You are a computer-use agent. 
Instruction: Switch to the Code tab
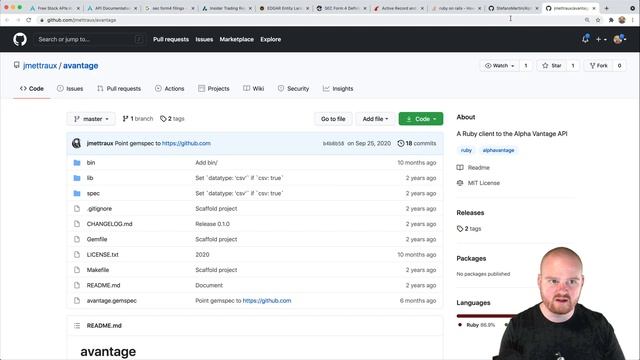(x=32, y=89)
